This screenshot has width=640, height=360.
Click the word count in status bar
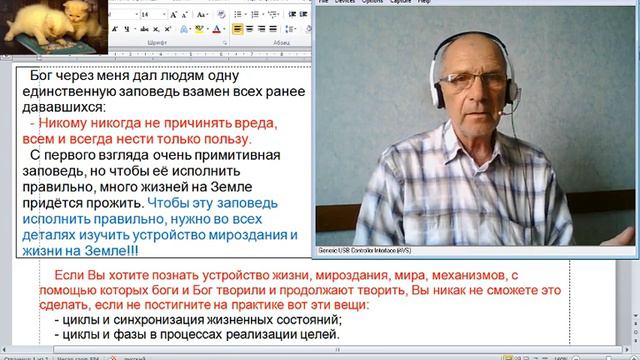pos(78,358)
